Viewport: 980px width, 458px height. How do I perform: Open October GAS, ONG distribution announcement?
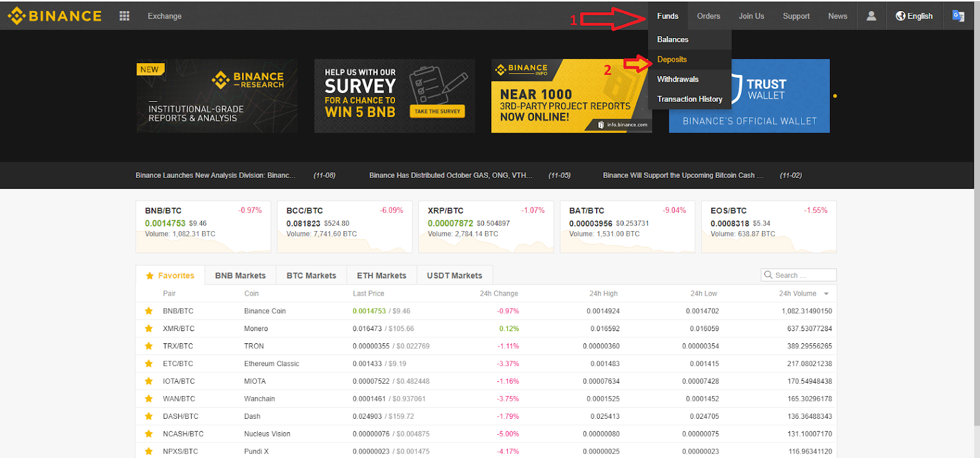point(451,175)
